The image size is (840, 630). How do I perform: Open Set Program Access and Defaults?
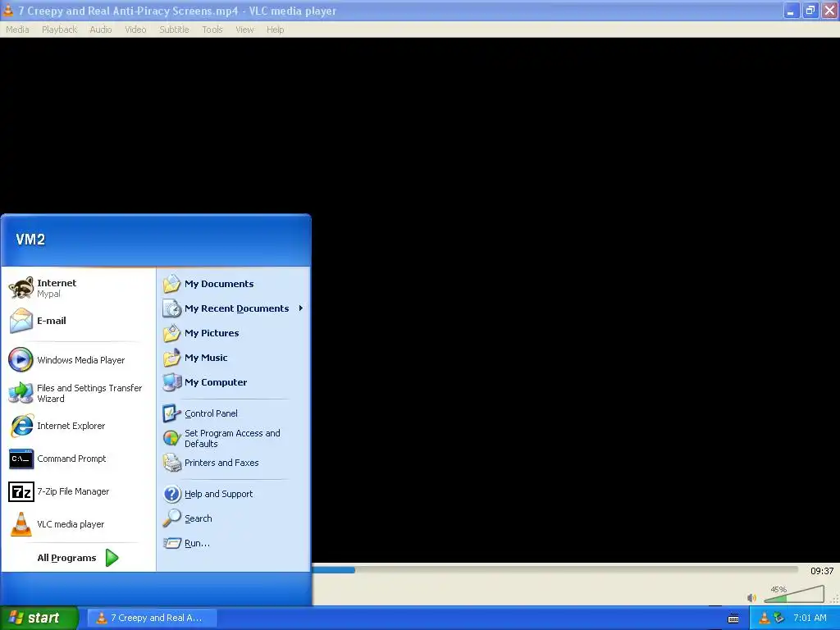click(234, 438)
